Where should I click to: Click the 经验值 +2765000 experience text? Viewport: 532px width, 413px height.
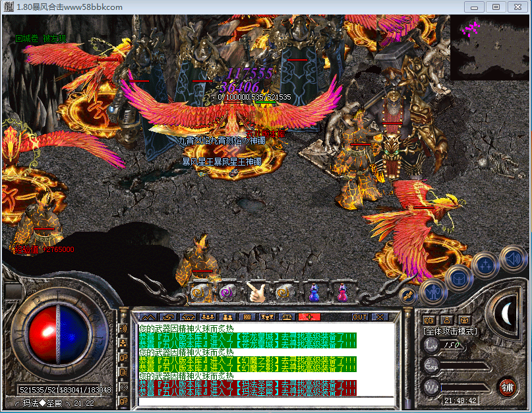[44, 249]
